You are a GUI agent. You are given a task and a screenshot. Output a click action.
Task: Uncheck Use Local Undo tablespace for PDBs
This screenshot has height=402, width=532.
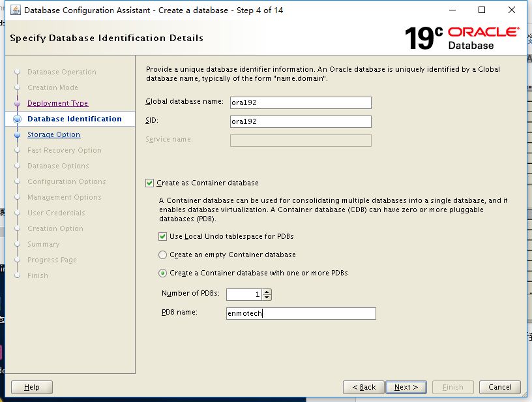click(163, 236)
